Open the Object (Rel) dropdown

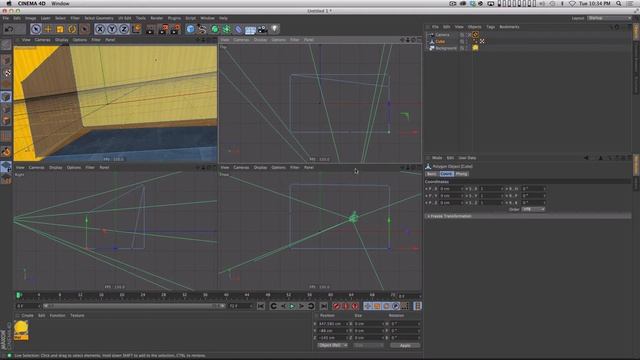click(332, 345)
